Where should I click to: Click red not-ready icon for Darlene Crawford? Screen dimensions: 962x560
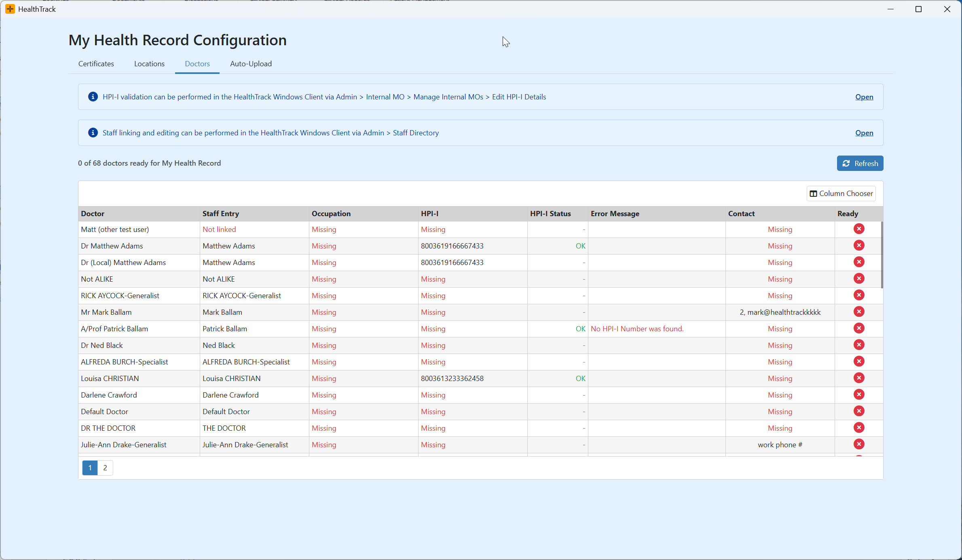point(859,394)
